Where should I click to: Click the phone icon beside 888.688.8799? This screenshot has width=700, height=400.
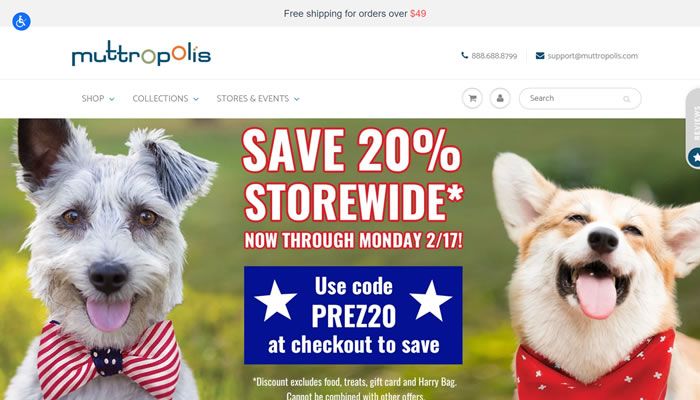pos(464,55)
